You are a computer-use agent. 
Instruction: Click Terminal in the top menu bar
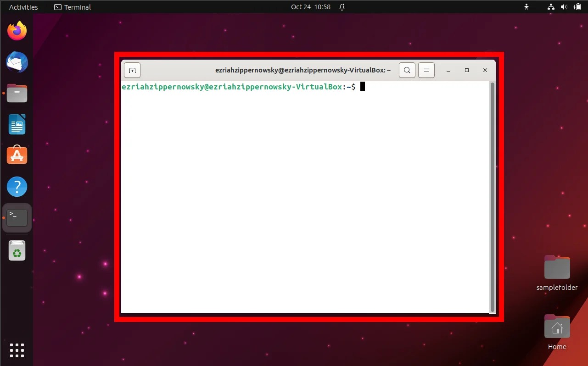72,7
